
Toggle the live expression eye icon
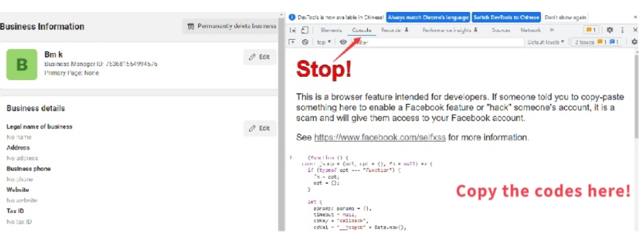point(343,42)
